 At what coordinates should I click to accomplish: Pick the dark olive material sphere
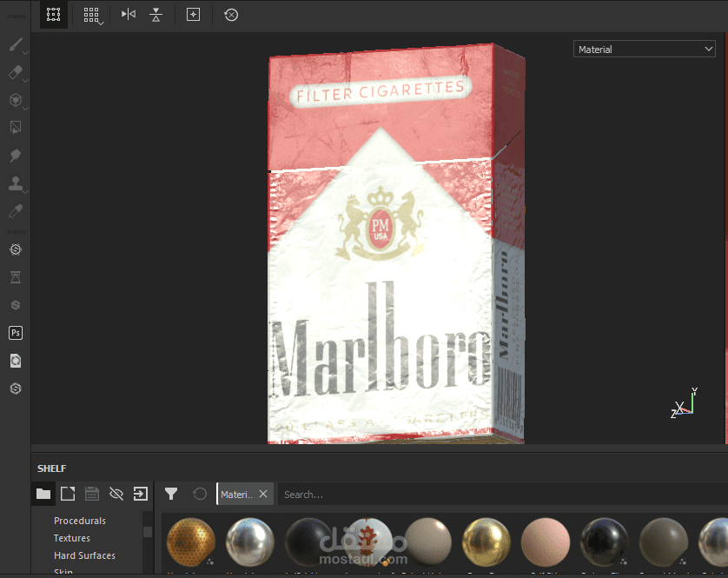[x=664, y=542]
